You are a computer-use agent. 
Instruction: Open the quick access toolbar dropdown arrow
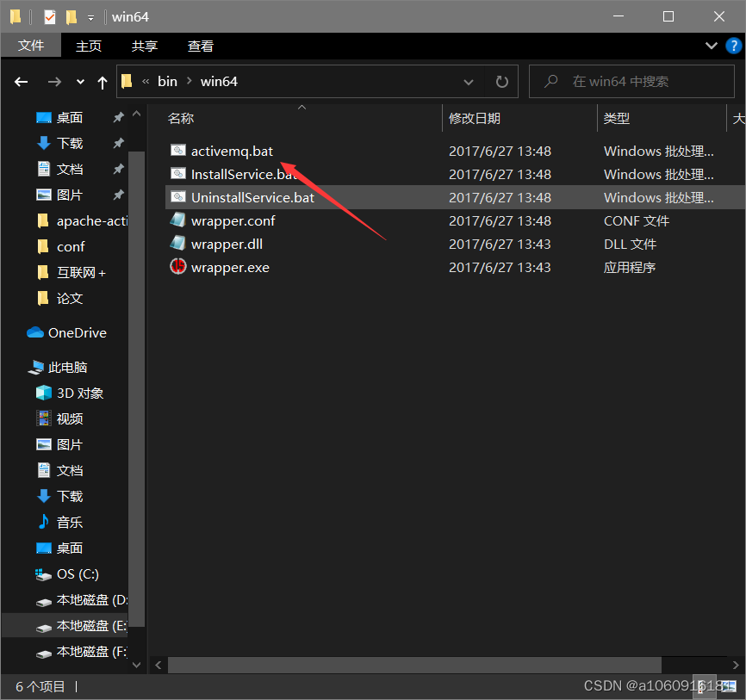click(90, 16)
